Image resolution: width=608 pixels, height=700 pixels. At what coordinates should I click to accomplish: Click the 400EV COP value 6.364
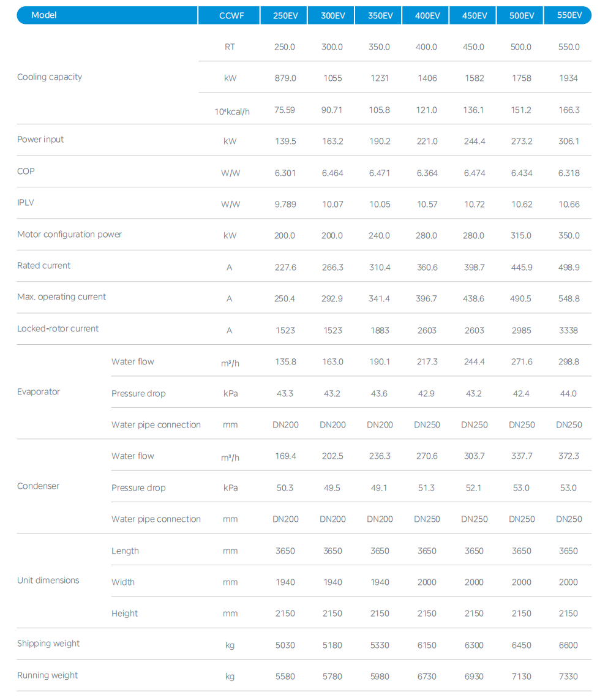(427, 173)
